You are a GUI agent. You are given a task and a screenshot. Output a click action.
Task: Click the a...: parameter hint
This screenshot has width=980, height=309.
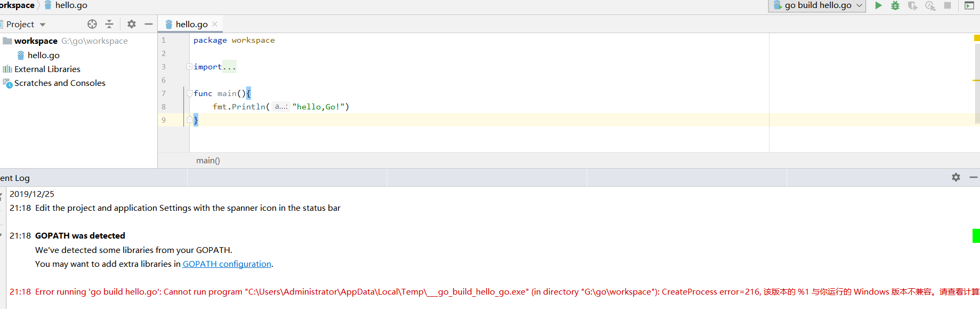(x=281, y=107)
